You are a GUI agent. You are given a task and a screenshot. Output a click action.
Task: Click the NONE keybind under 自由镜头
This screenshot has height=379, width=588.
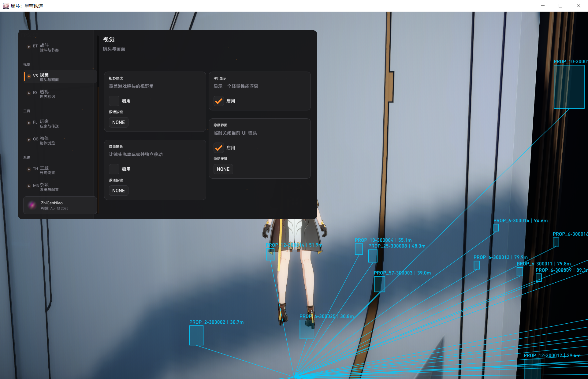pos(118,190)
